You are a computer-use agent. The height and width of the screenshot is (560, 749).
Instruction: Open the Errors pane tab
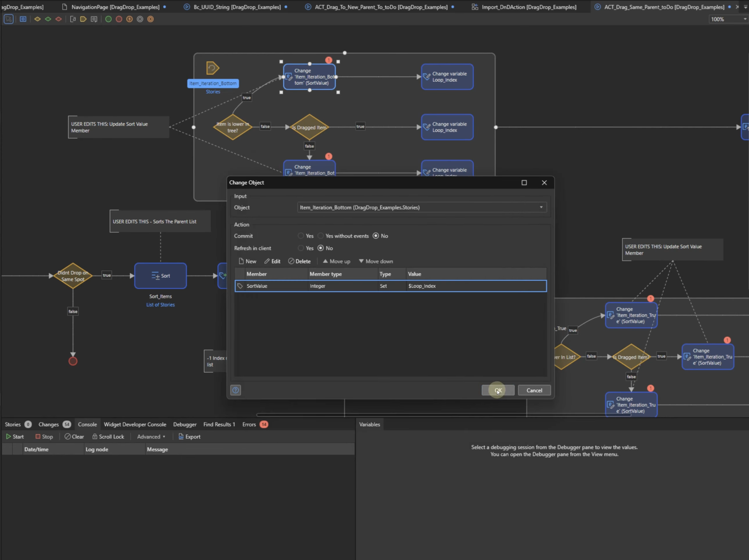click(x=255, y=424)
